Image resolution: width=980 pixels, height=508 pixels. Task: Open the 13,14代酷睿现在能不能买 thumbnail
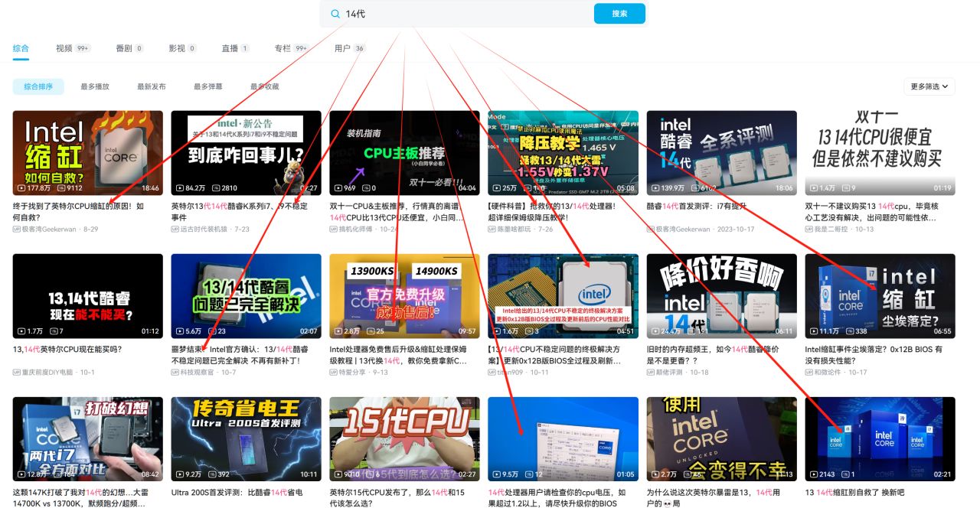(88, 296)
